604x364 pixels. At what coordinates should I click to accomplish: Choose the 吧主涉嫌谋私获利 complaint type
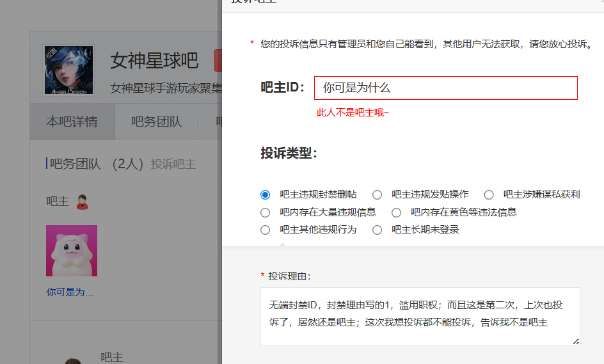489,194
